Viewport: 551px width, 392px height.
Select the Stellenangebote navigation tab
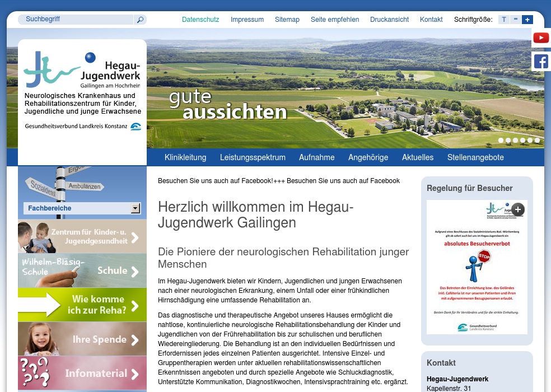click(x=475, y=157)
